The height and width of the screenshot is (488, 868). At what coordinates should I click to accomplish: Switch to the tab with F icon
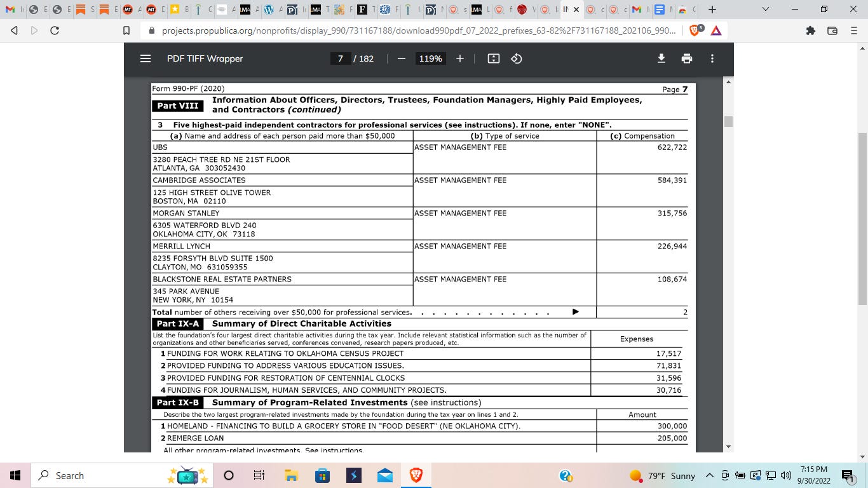(362, 10)
